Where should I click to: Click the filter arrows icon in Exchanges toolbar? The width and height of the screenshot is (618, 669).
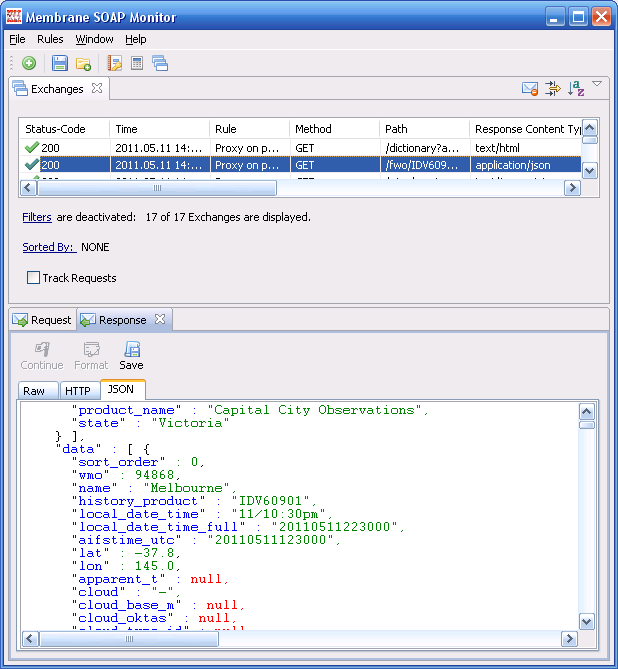point(553,89)
